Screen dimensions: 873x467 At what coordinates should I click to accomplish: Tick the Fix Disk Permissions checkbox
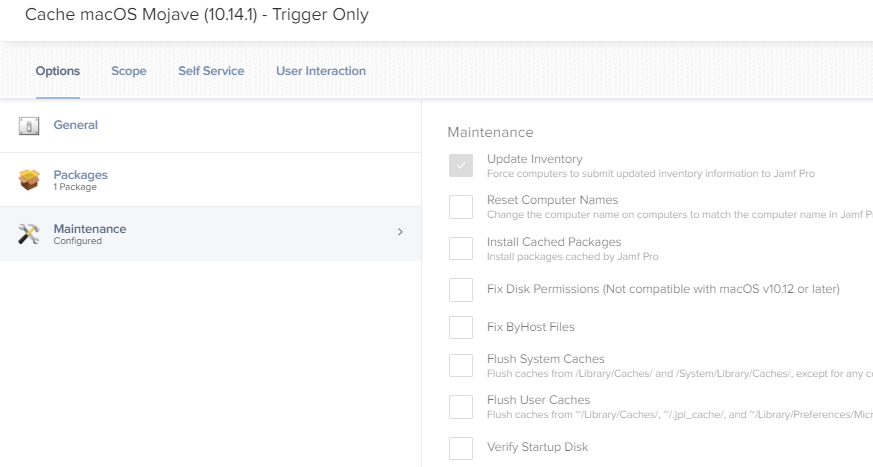click(461, 290)
